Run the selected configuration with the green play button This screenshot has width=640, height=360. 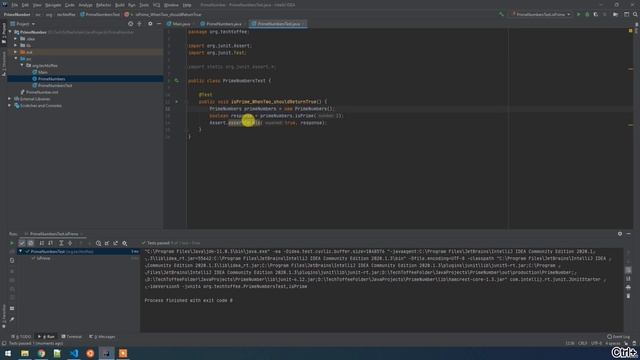coord(578,14)
